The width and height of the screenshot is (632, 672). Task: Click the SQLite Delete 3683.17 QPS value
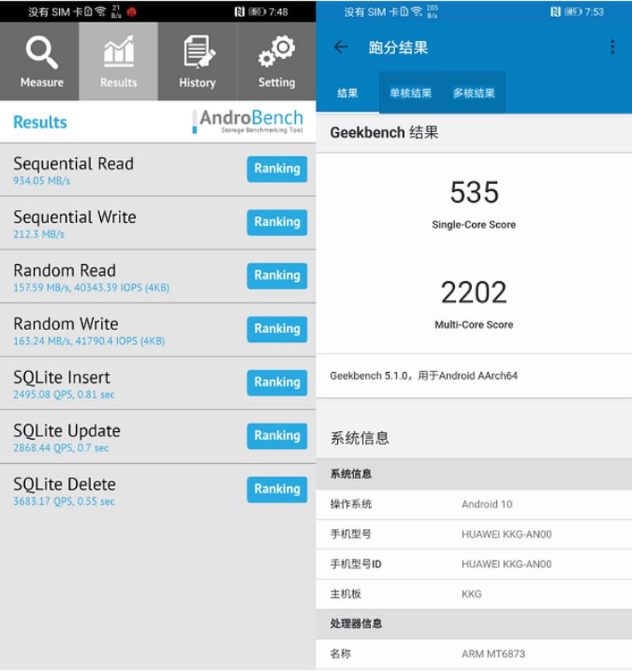click(x=64, y=501)
